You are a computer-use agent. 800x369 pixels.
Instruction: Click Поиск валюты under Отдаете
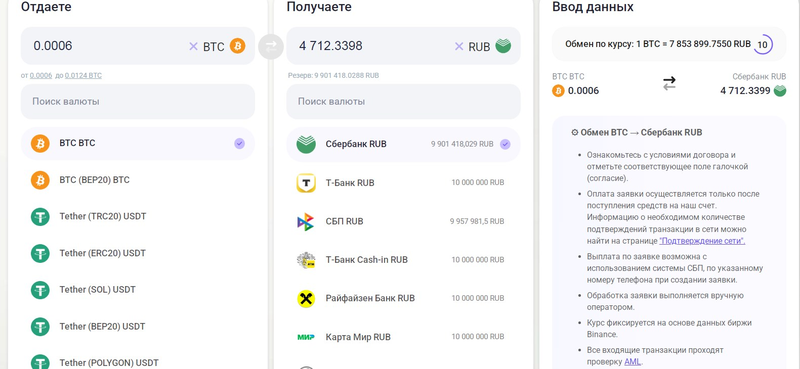[x=138, y=102]
